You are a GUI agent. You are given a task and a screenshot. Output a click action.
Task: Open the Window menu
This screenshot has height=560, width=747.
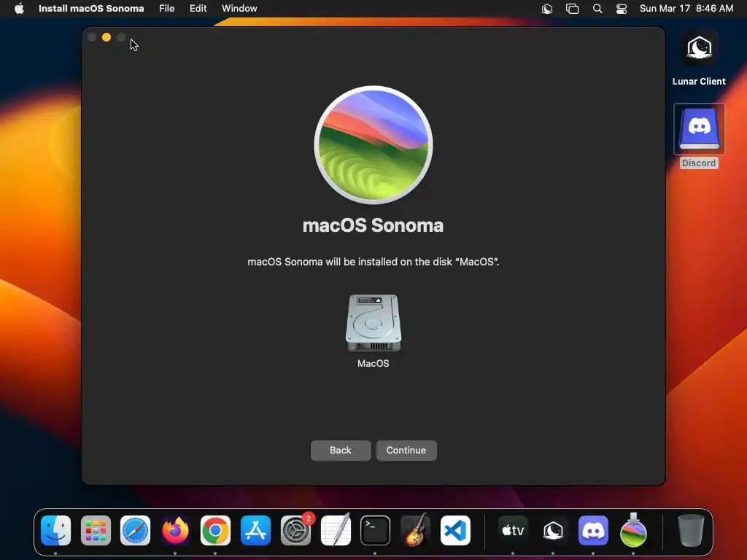[239, 9]
